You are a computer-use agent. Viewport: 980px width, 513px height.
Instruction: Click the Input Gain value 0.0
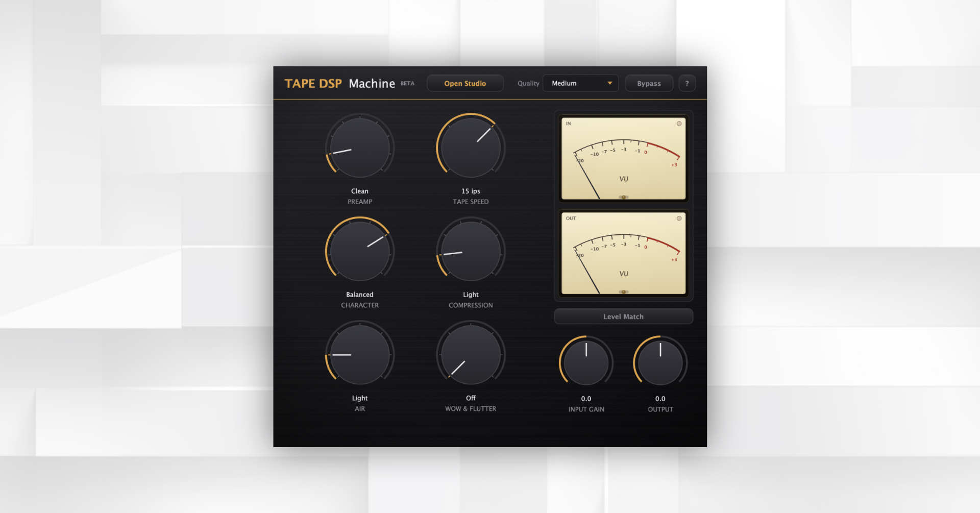(x=586, y=399)
